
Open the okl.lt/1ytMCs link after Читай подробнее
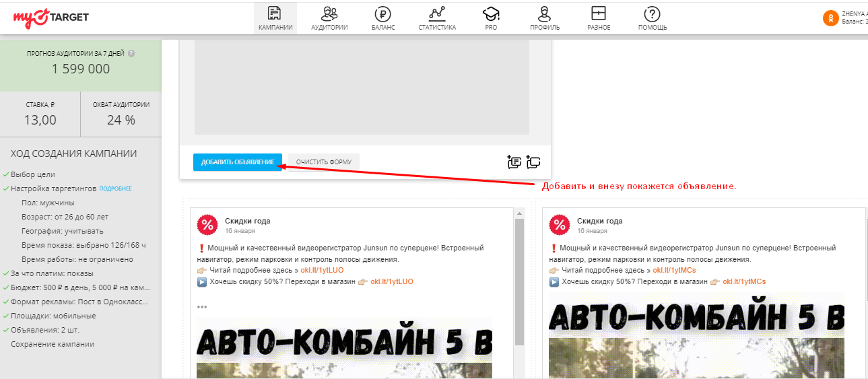coord(675,271)
